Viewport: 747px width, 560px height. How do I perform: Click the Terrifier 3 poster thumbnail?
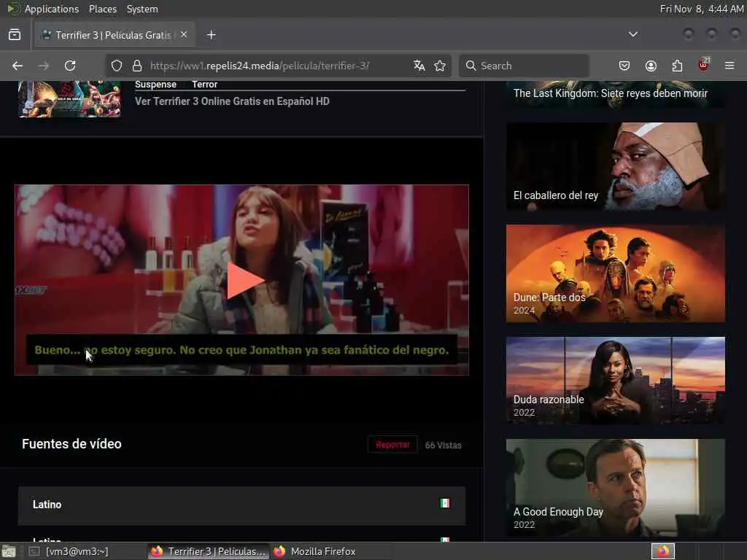(69, 98)
